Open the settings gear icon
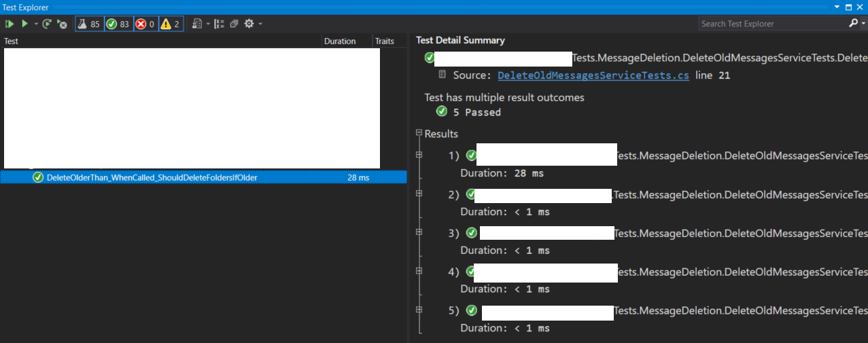 (249, 24)
